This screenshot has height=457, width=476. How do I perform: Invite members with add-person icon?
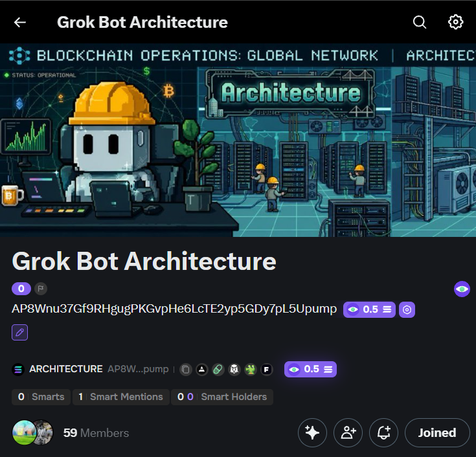pyautogui.click(x=348, y=432)
